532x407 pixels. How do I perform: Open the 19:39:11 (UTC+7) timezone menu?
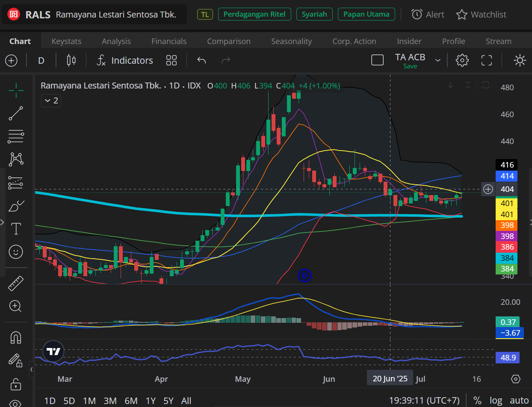point(424,401)
